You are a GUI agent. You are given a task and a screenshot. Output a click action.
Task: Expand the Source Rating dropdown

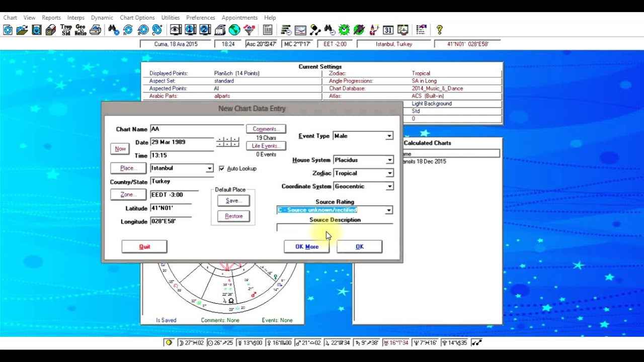(388, 210)
